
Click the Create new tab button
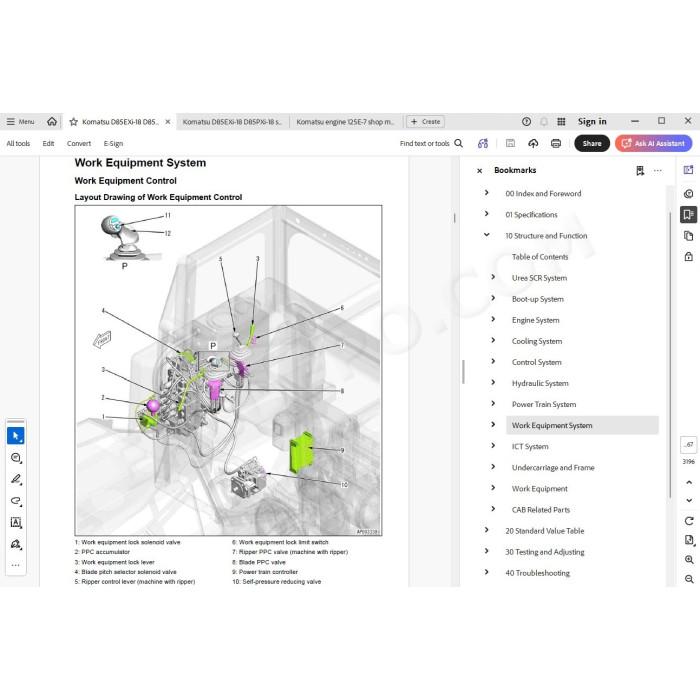click(x=425, y=121)
